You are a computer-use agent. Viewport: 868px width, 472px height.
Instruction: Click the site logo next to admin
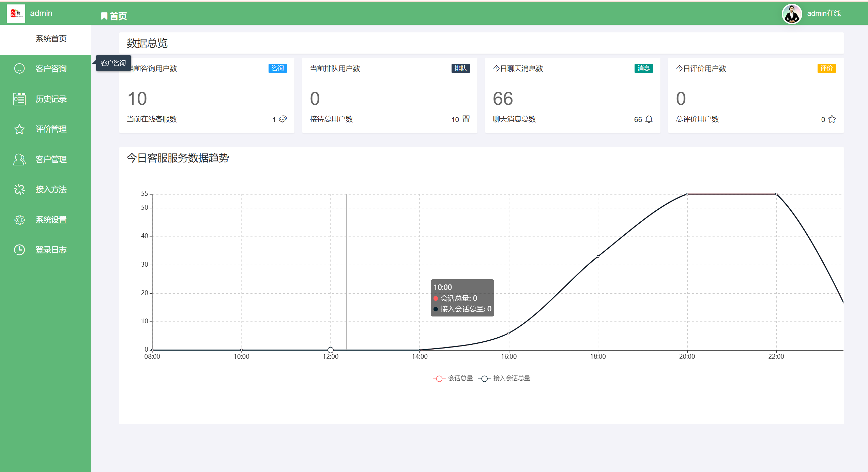click(16, 14)
